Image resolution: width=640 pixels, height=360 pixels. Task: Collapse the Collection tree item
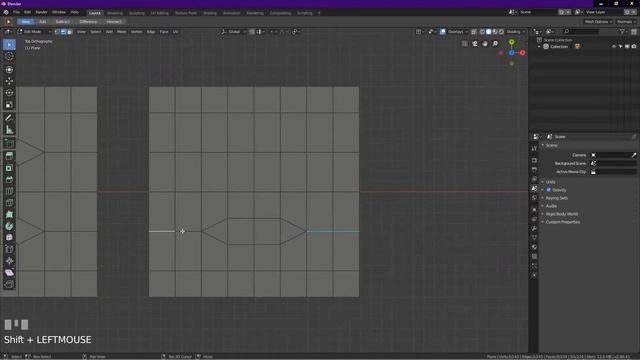pyautogui.click(x=539, y=47)
